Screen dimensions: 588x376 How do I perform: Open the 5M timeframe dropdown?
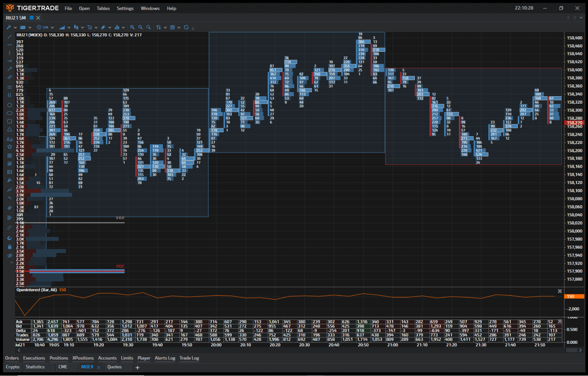tap(44, 27)
